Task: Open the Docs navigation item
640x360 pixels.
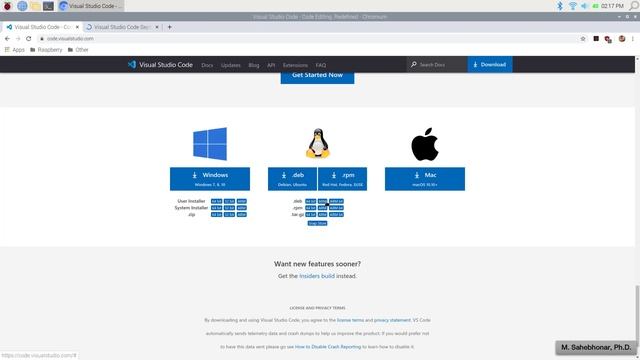Action: (207, 65)
